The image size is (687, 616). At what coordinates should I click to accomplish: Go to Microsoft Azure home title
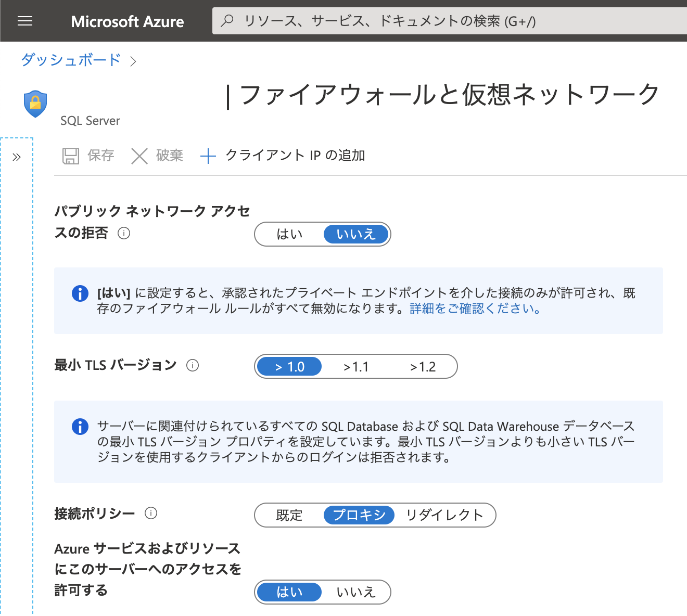pos(128,21)
